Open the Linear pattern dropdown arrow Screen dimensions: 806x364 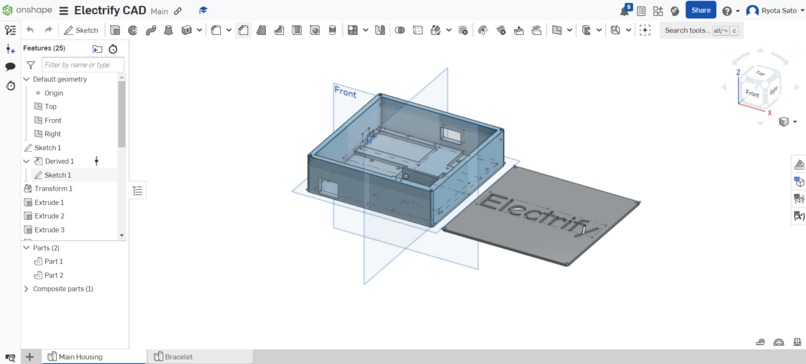[365, 30]
